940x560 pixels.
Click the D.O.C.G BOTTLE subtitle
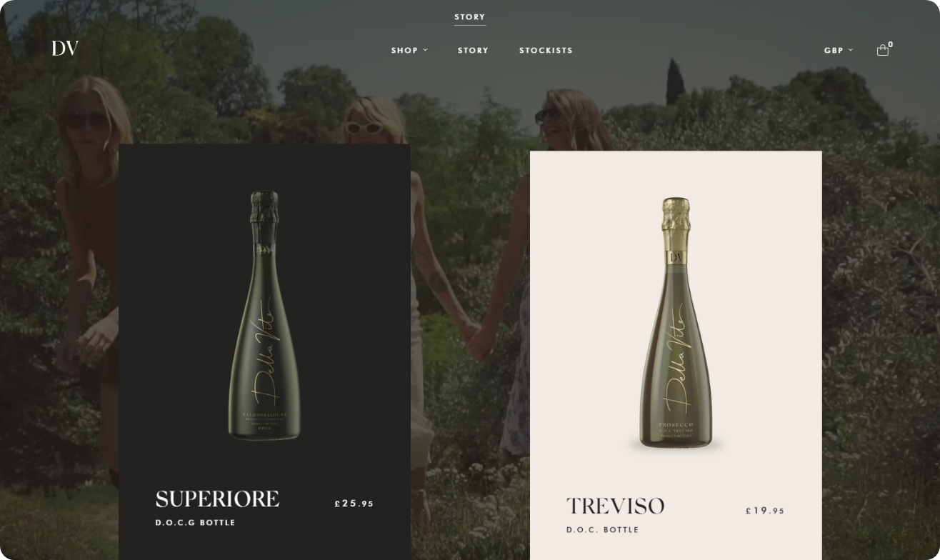coord(195,523)
